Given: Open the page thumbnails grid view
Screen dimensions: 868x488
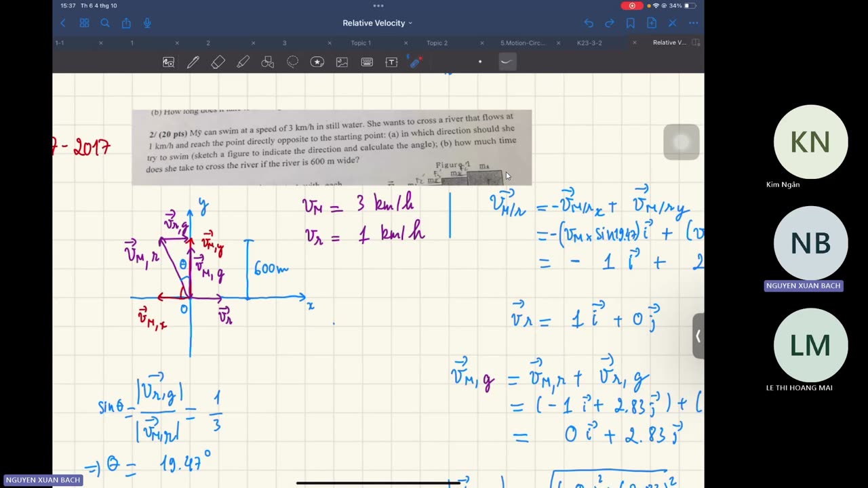Looking at the screenshot, I should coord(84,23).
